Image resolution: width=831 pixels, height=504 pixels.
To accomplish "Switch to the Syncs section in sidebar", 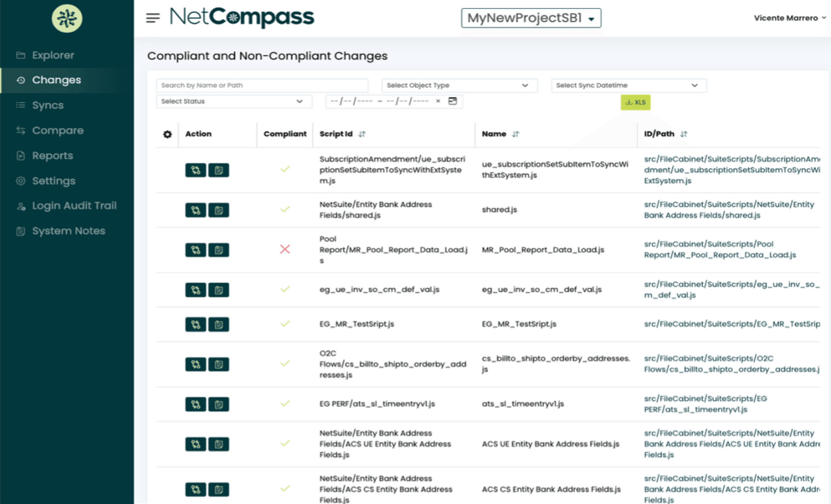I will pyautogui.click(x=48, y=105).
